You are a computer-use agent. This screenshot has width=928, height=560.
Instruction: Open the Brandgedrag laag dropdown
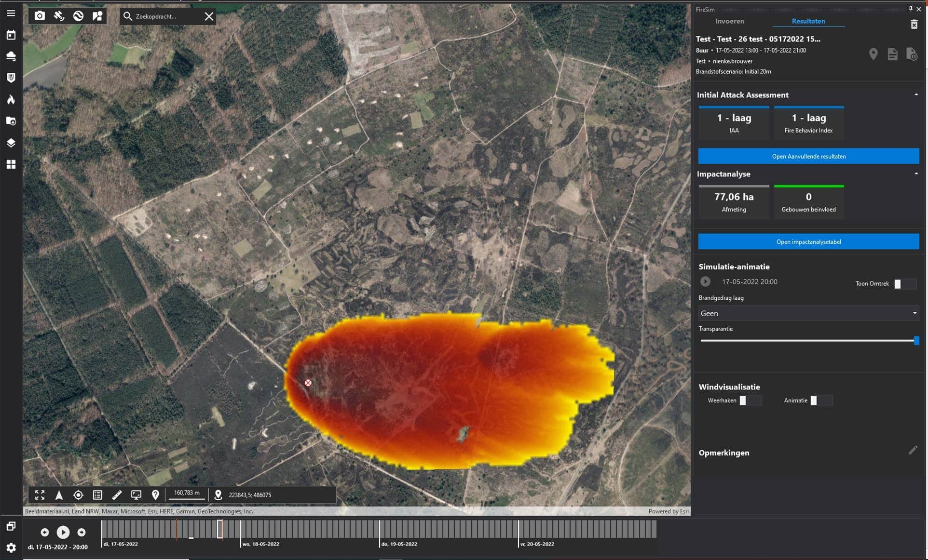coord(808,313)
